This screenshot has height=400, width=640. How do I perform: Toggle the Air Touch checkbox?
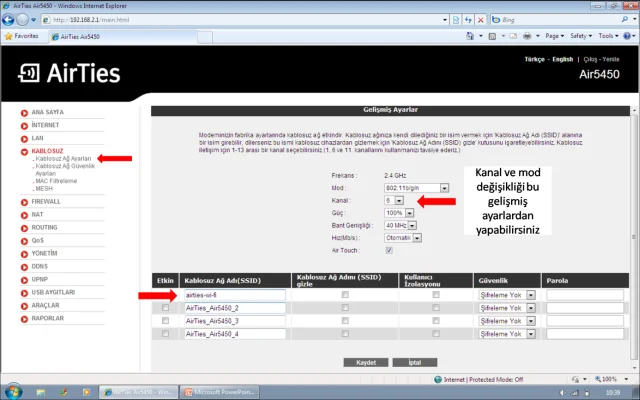(x=389, y=250)
